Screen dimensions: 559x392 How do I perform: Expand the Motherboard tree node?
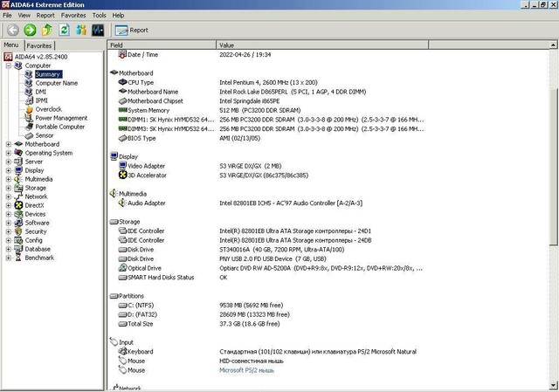8,144
